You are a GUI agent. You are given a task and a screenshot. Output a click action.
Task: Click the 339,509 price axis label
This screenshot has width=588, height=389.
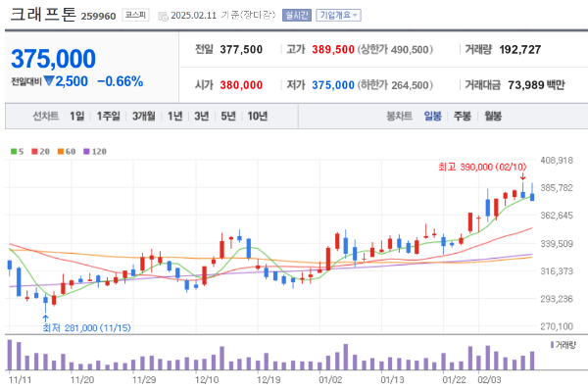click(557, 244)
